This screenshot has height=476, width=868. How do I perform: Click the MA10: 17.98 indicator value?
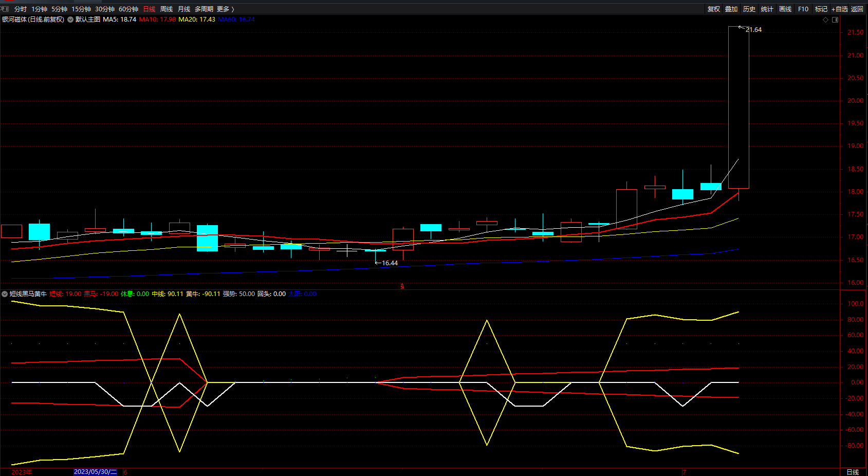157,20
